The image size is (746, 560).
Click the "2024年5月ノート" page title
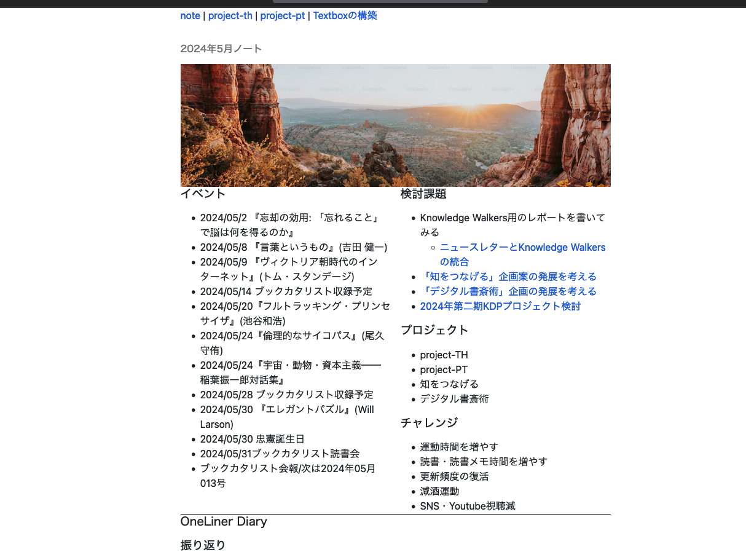(x=221, y=49)
